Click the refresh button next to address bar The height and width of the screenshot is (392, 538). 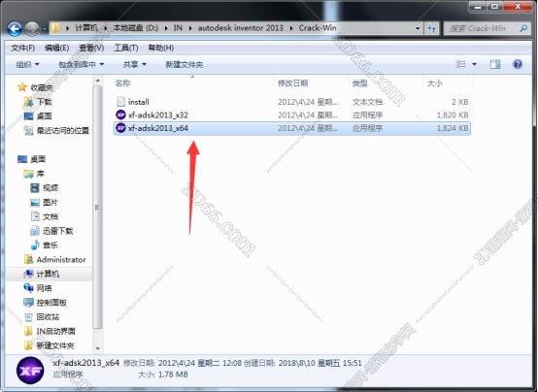pos(431,28)
